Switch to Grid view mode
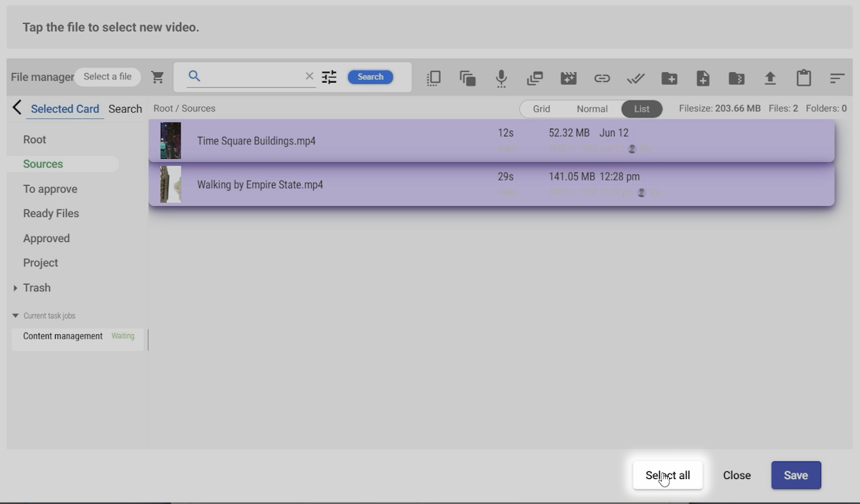This screenshot has width=860, height=504. coord(541,109)
